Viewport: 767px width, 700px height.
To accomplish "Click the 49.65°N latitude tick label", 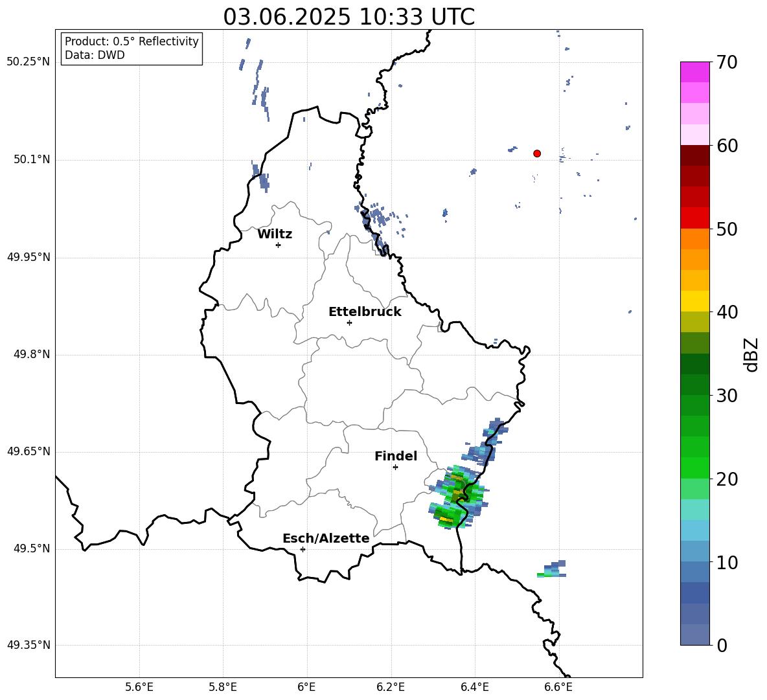I will [29, 451].
